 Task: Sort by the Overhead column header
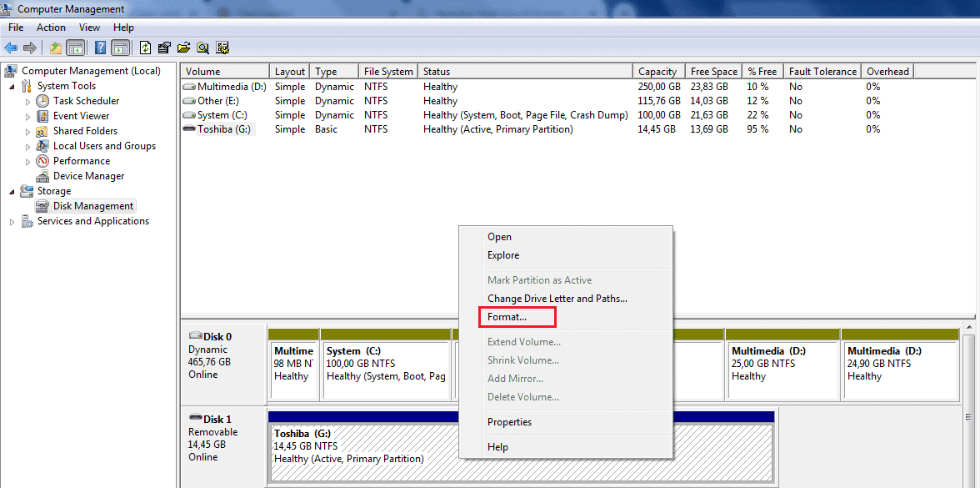(x=887, y=72)
